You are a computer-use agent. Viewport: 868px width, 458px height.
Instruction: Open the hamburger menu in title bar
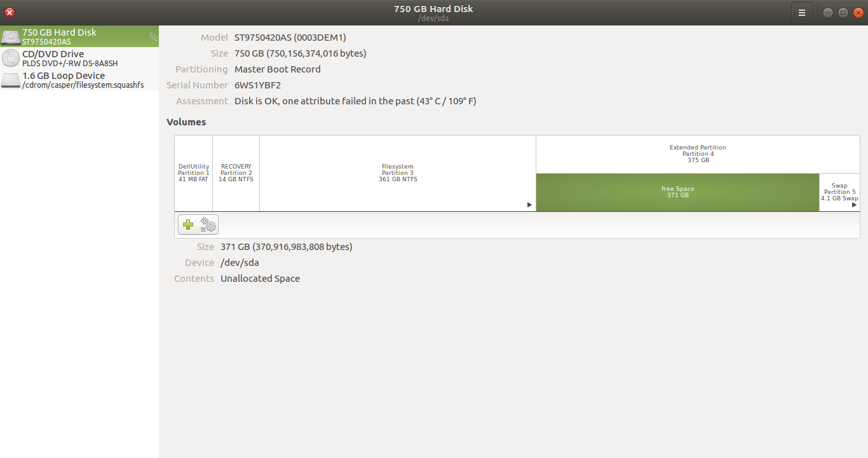pos(802,13)
